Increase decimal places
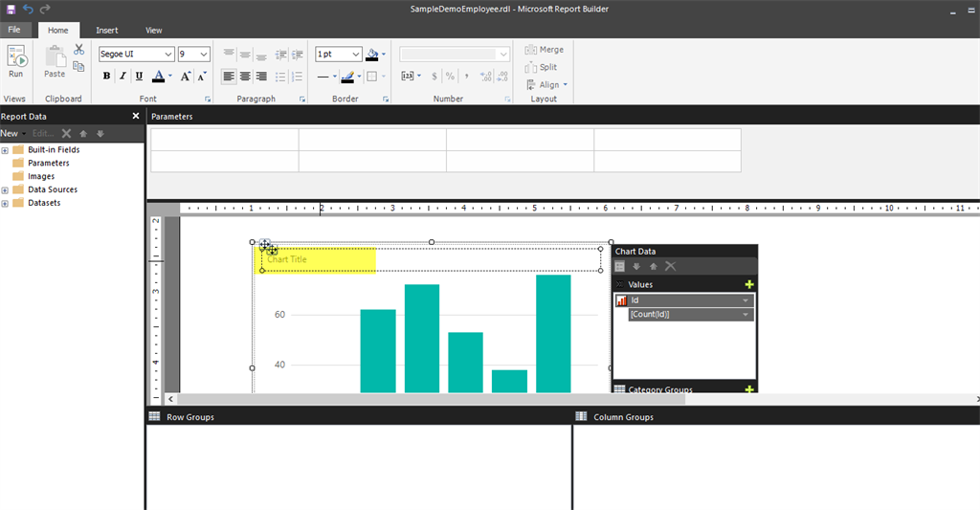 (x=486, y=77)
